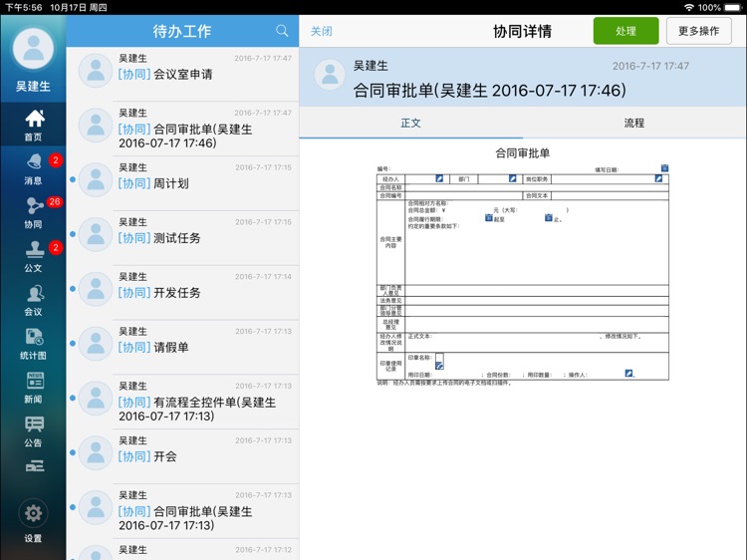Open 合同审批单 item dated 17:13
Image resolution: width=747 pixels, height=560 pixels.
182,511
